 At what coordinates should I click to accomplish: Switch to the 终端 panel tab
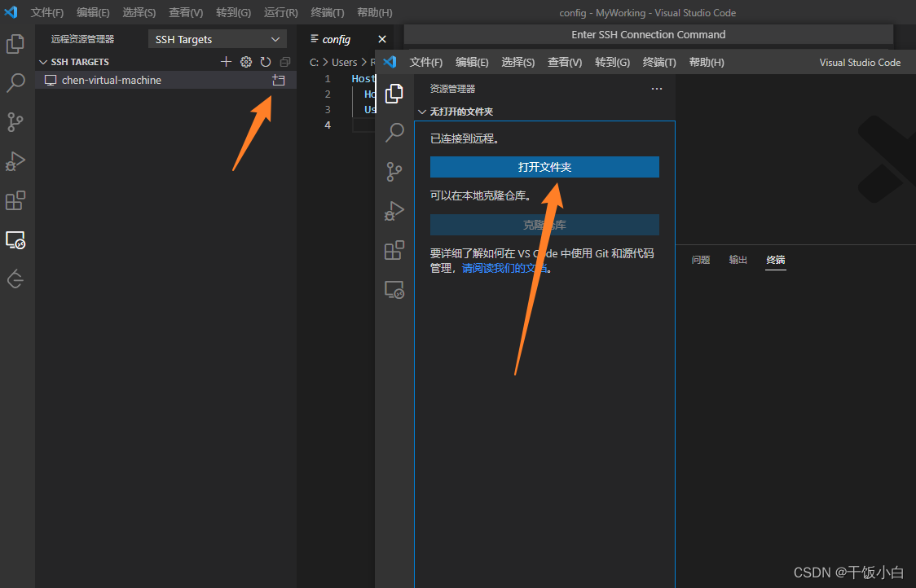[776, 260]
